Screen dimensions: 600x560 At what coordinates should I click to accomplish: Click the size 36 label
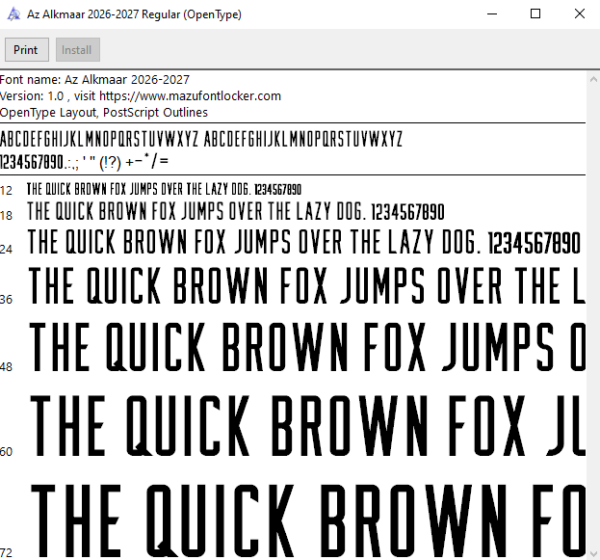pyautogui.click(x=6, y=299)
